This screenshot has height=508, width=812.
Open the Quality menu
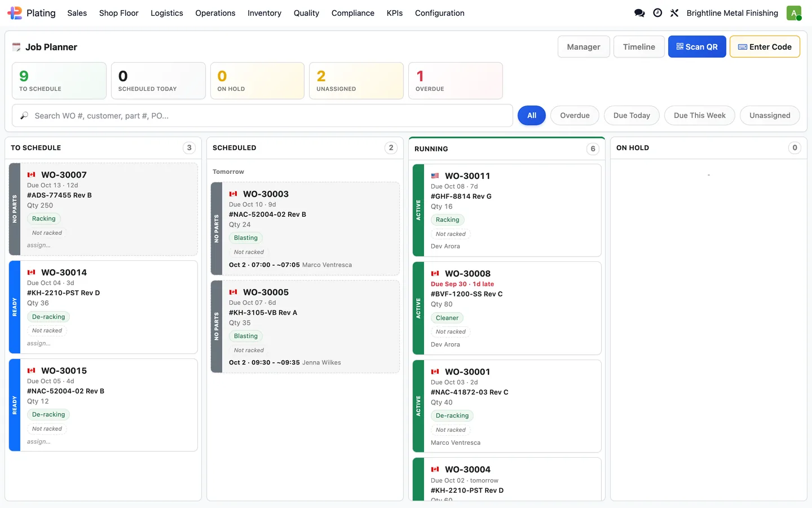click(x=307, y=13)
